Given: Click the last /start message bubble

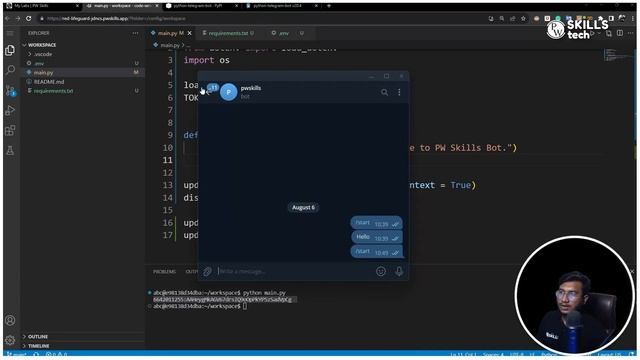Looking at the screenshot, I should (376, 251).
